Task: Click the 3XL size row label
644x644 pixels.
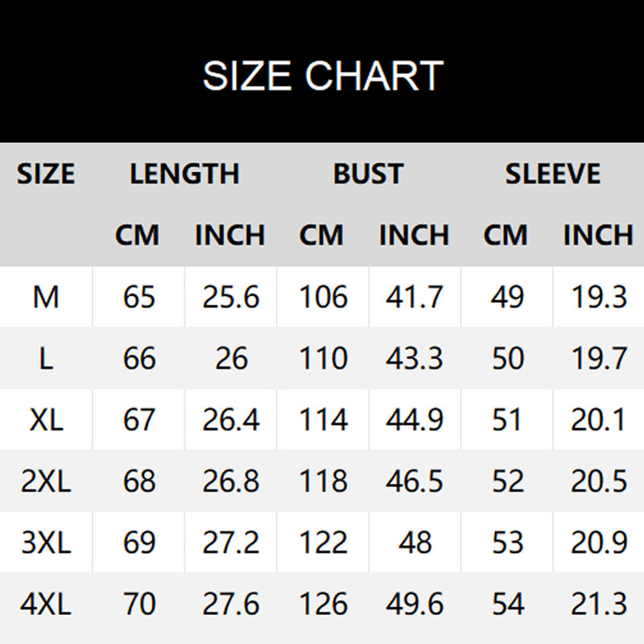Action: (x=46, y=543)
